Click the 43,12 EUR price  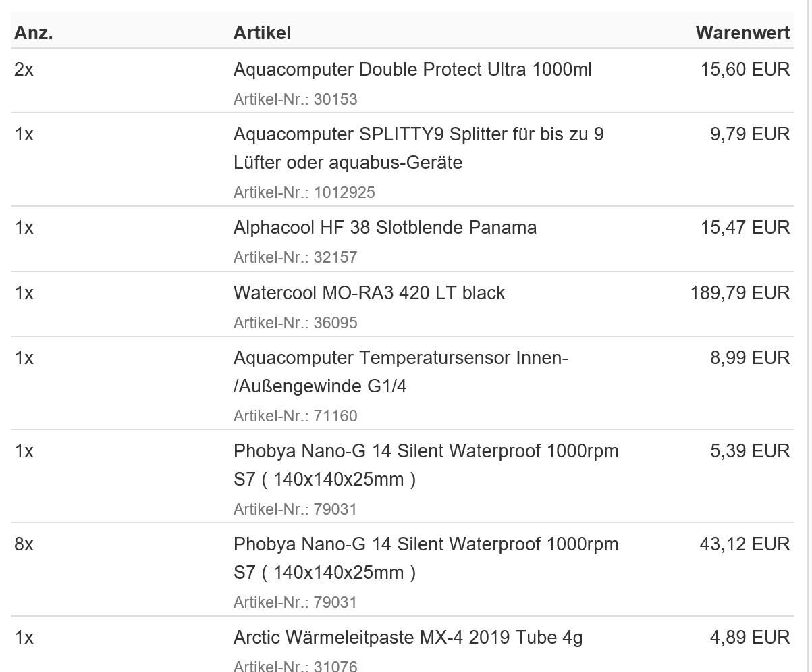click(745, 544)
